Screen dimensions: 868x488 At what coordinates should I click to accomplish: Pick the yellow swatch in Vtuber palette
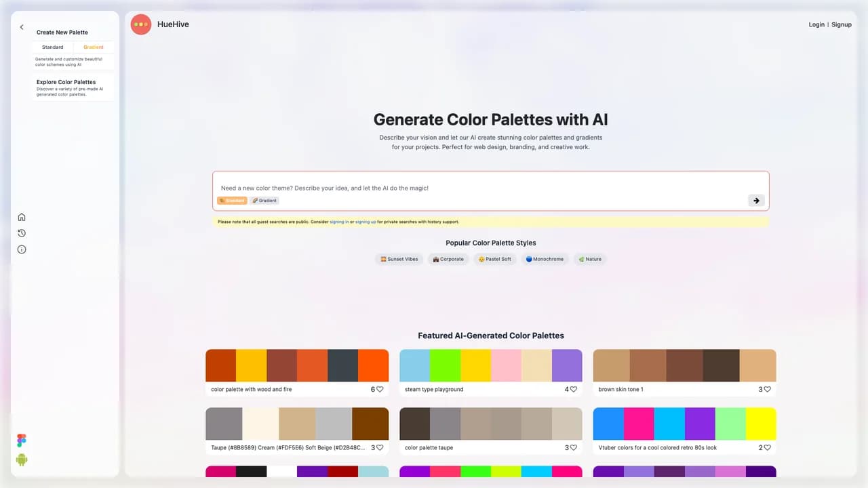coord(761,424)
